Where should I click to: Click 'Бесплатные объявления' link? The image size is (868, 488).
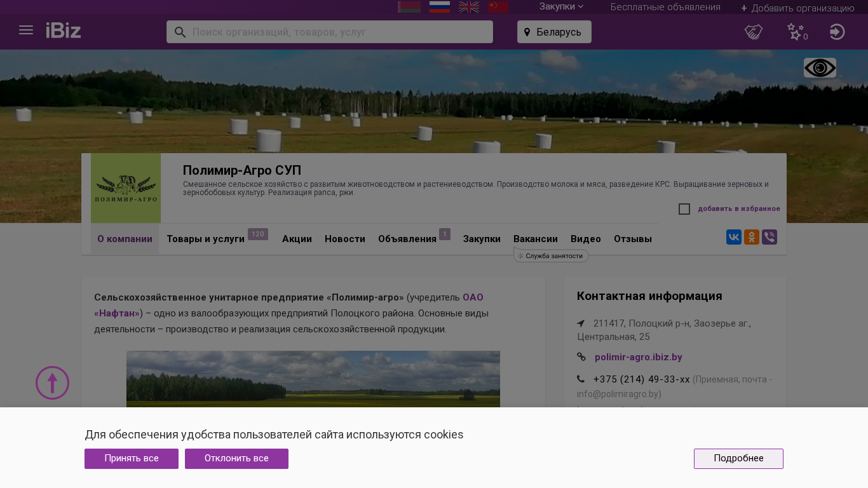coord(665,7)
